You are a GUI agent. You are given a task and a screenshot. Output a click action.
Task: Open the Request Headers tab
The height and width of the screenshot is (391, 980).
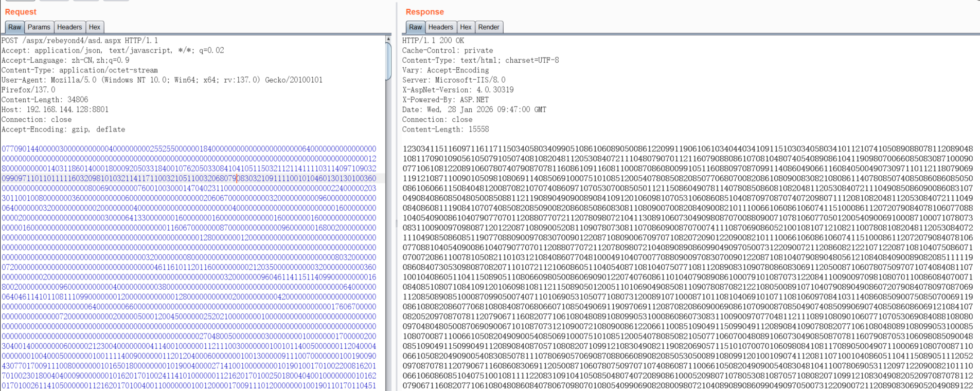pyautogui.click(x=69, y=27)
